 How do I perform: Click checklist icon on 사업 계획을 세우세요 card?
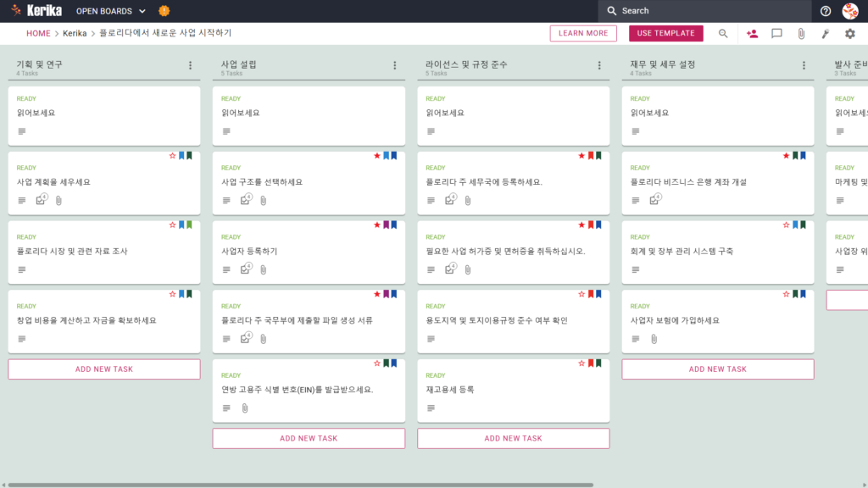point(42,199)
